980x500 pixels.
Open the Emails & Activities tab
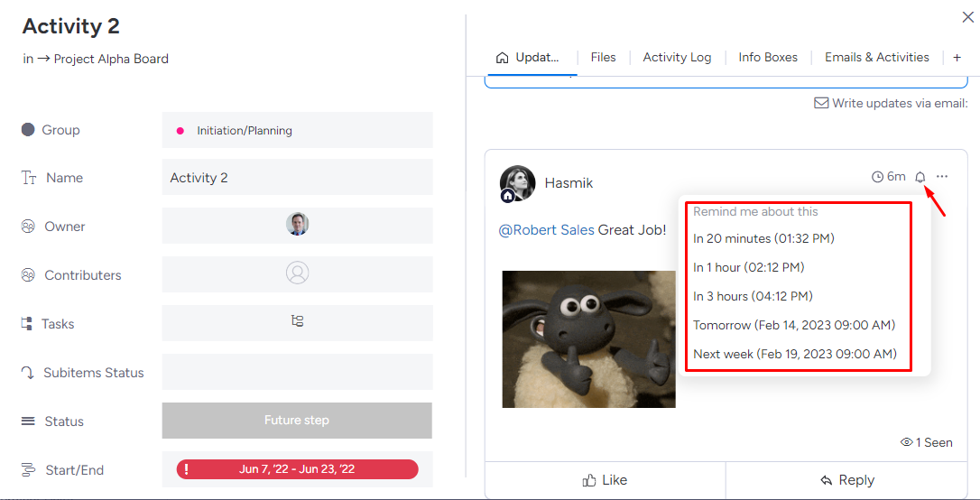(877, 58)
